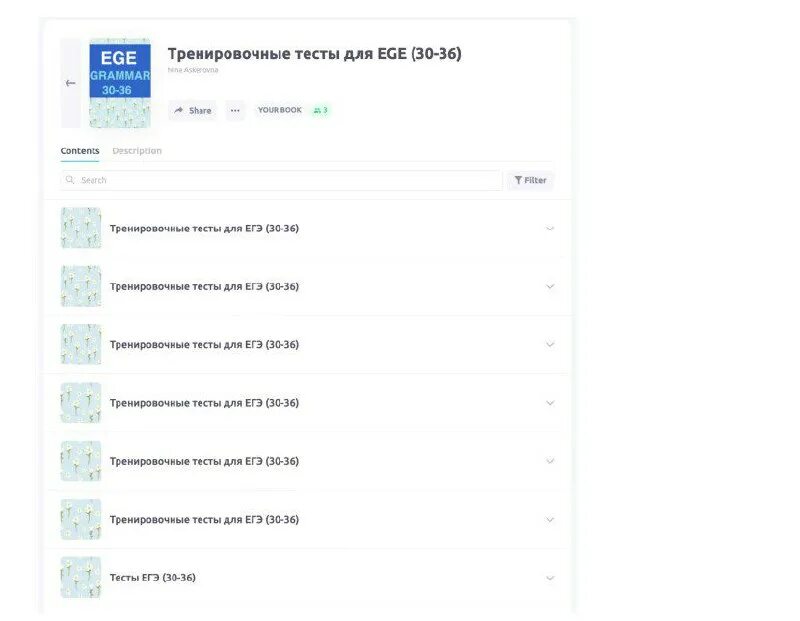
Task: Click the search magnifier icon
Action: pyautogui.click(x=68, y=180)
